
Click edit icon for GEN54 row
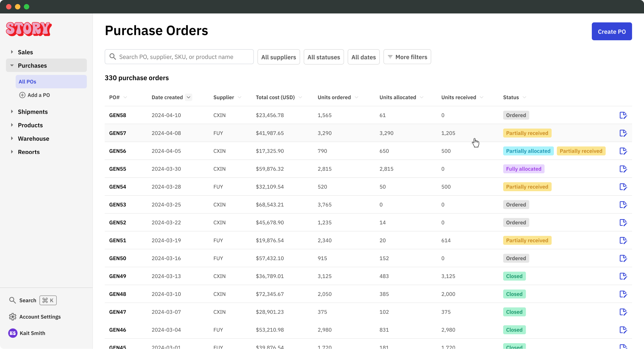623,187
